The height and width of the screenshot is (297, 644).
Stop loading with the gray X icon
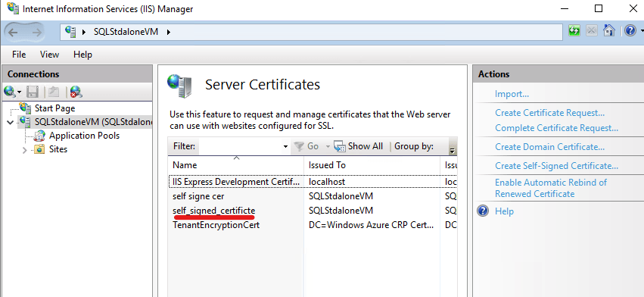tap(592, 31)
